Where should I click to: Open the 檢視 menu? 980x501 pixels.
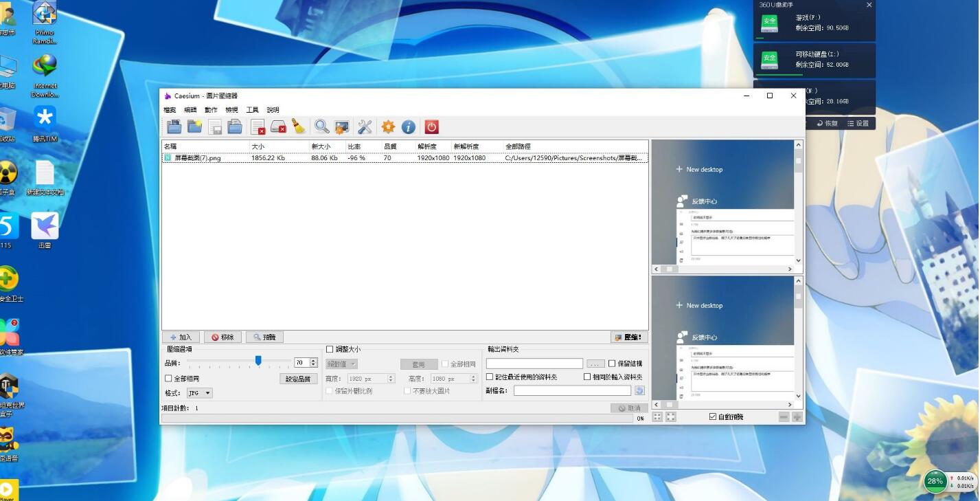click(231, 110)
